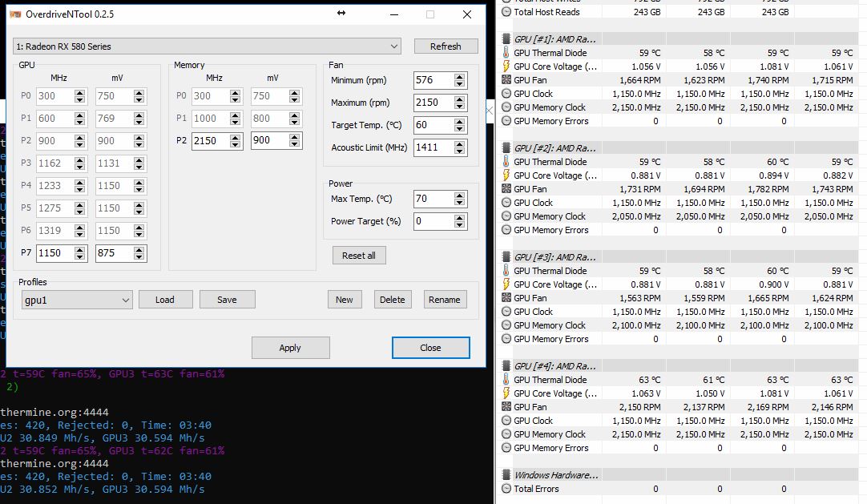Click icon of GPU #1 Memory Clock row
Viewport: 867px width, 504px height.
[506, 107]
